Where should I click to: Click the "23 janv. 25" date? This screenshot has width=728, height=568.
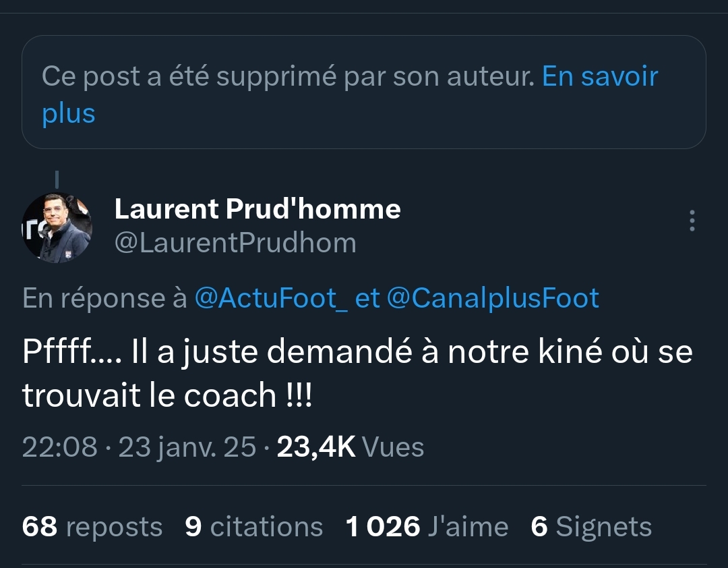(187, 447)
